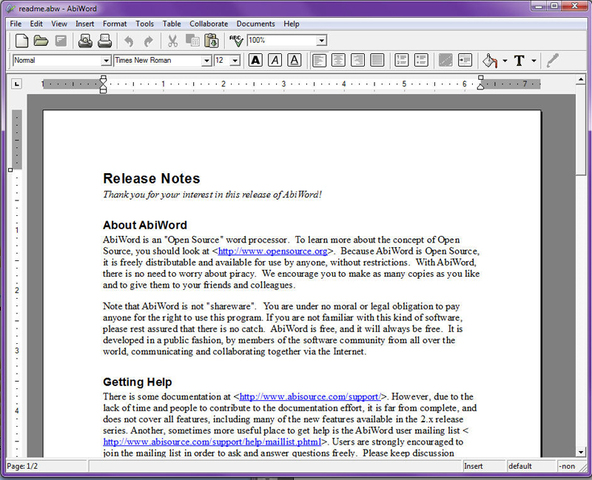Open highlight color dropdown arrow
Image resolution: width=592 pixels, height=480 pixels.
pos(505,60)
